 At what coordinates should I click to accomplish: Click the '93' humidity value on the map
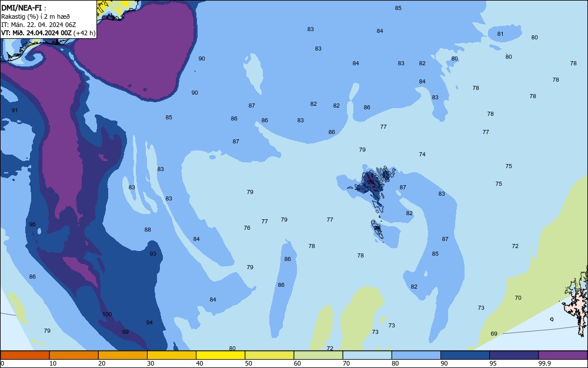153,254
